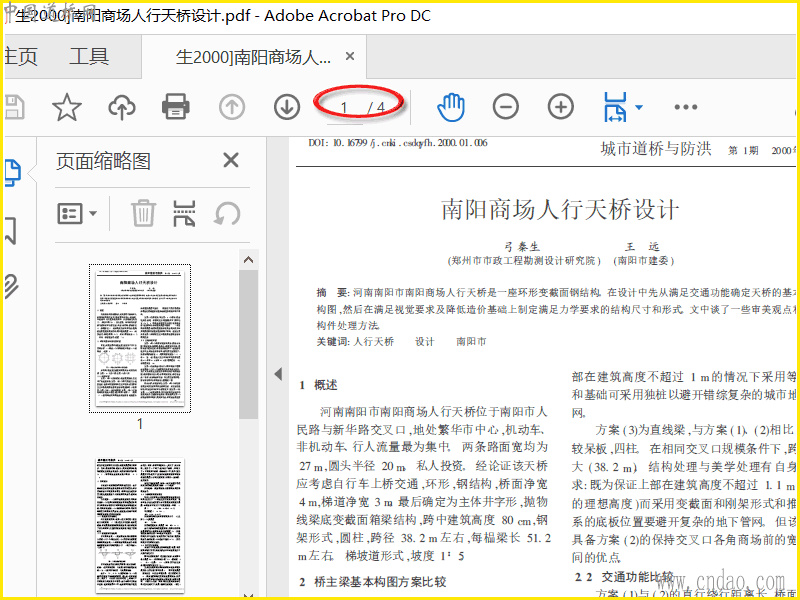This screenshot has width=800, height=600.
Task: Click the thumbnail page label 1
Action: tap(140, 424)
